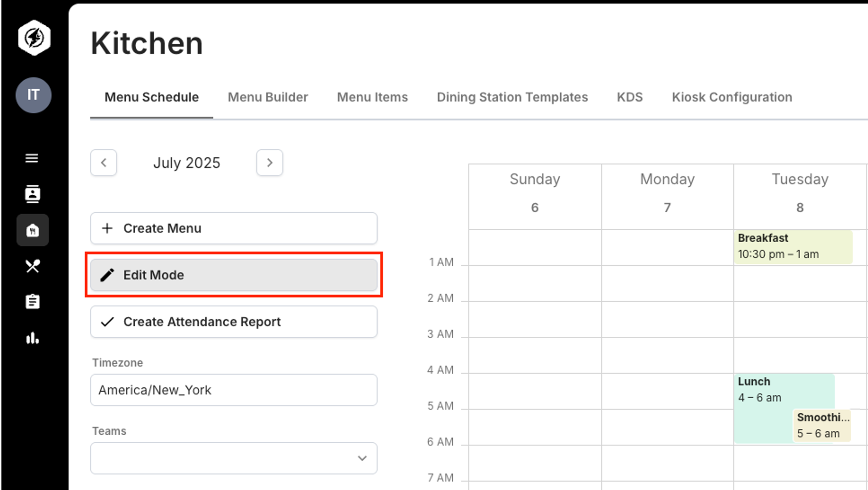
Task: Switch to the Menu Builder tab
Action: [x=268, y=97]
